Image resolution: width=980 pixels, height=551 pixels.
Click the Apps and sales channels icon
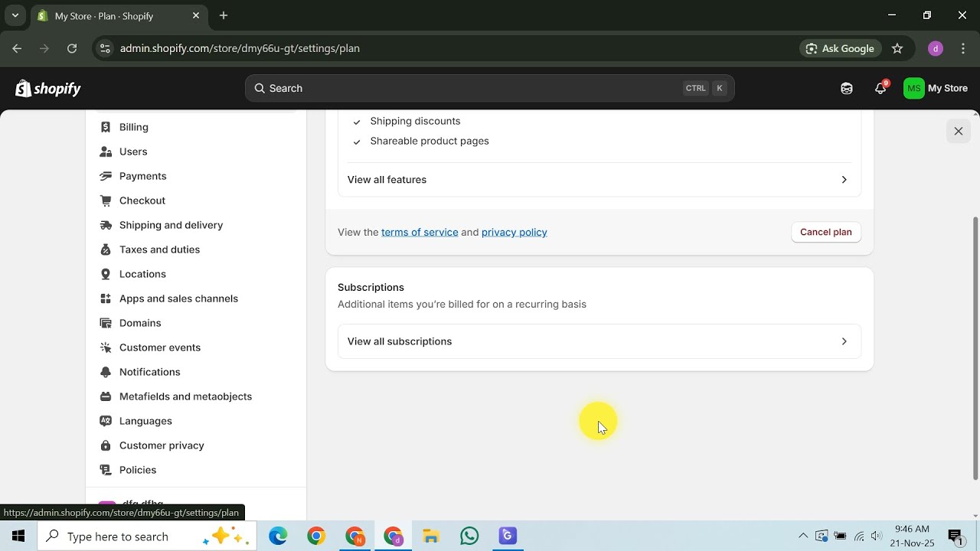[106, 298]
